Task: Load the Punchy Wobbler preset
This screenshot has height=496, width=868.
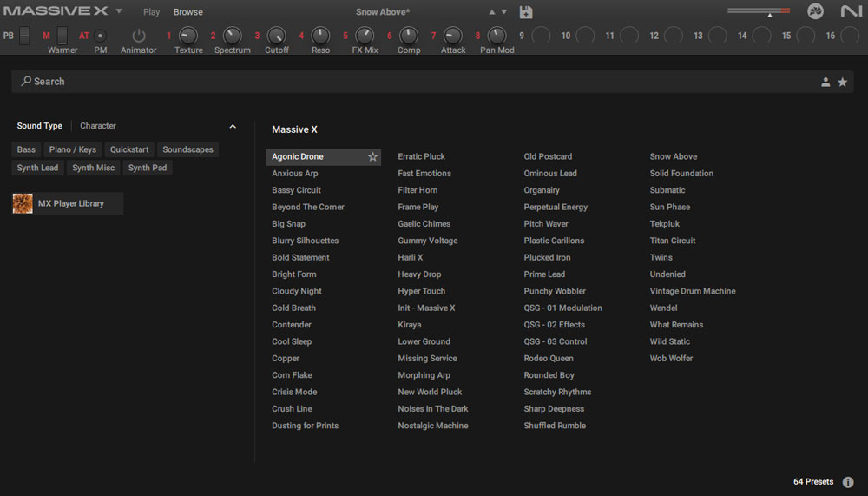Action: tap(555, 291)
